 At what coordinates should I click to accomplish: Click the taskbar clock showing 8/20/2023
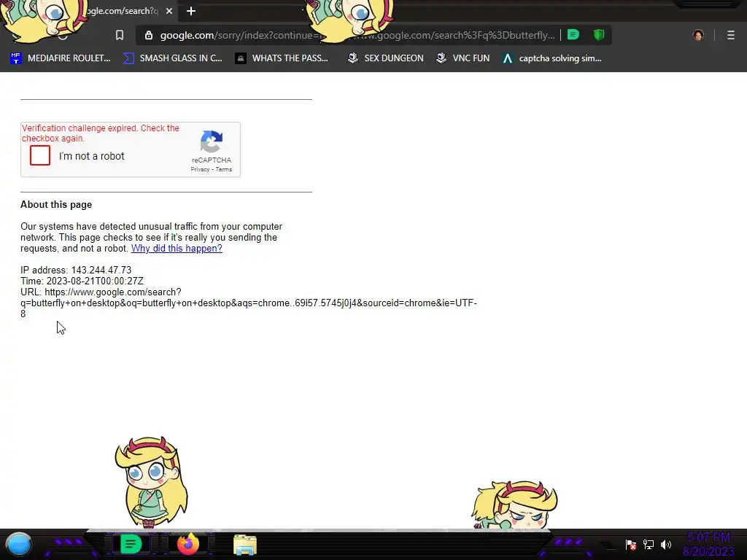pos(708,544)
